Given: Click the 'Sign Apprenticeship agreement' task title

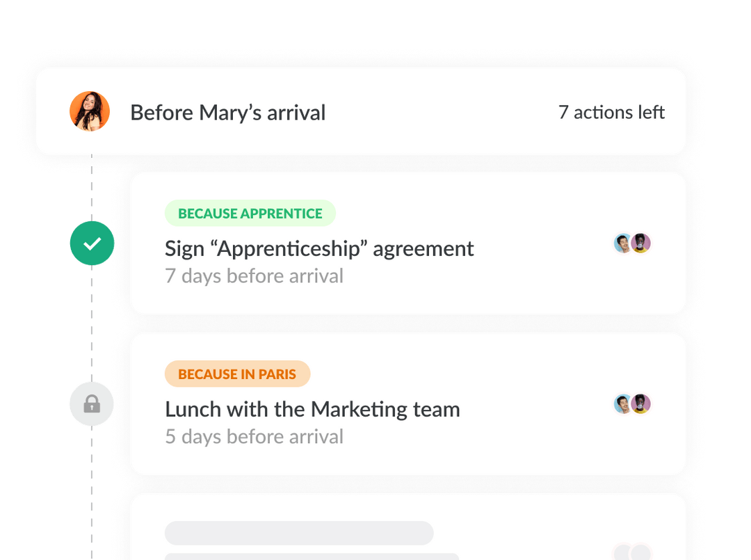Looking at the screenshot, I should 318,248.
